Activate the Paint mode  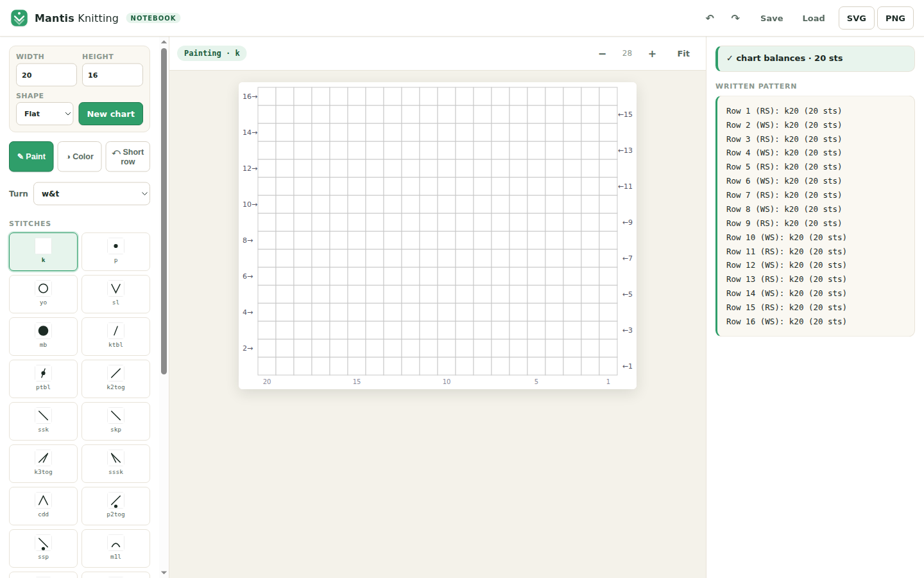point(31,157)
